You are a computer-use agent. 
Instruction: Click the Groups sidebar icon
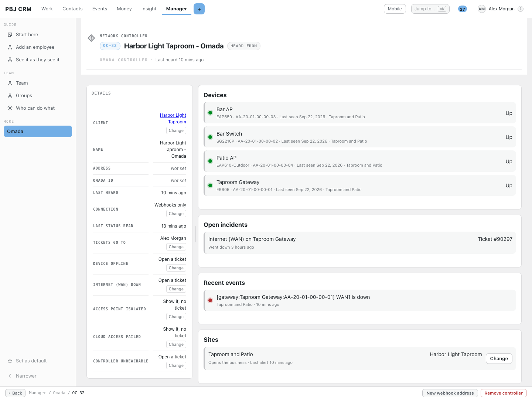(x=10, y=96)
